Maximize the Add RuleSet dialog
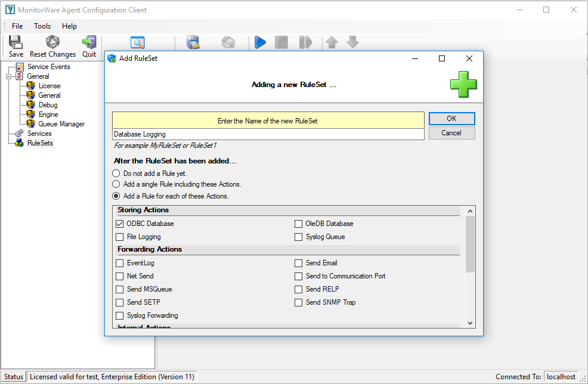This screenshot has height=384, width=588. pos(442,58)
